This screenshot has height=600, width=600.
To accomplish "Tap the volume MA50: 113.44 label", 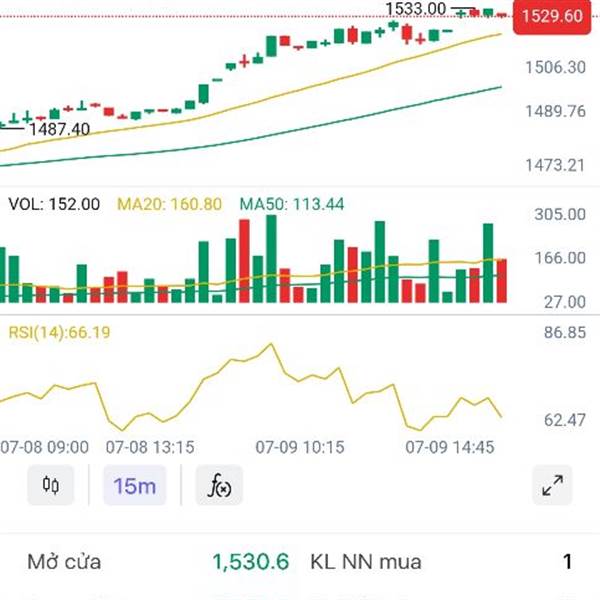I will [x=292, y=204].
